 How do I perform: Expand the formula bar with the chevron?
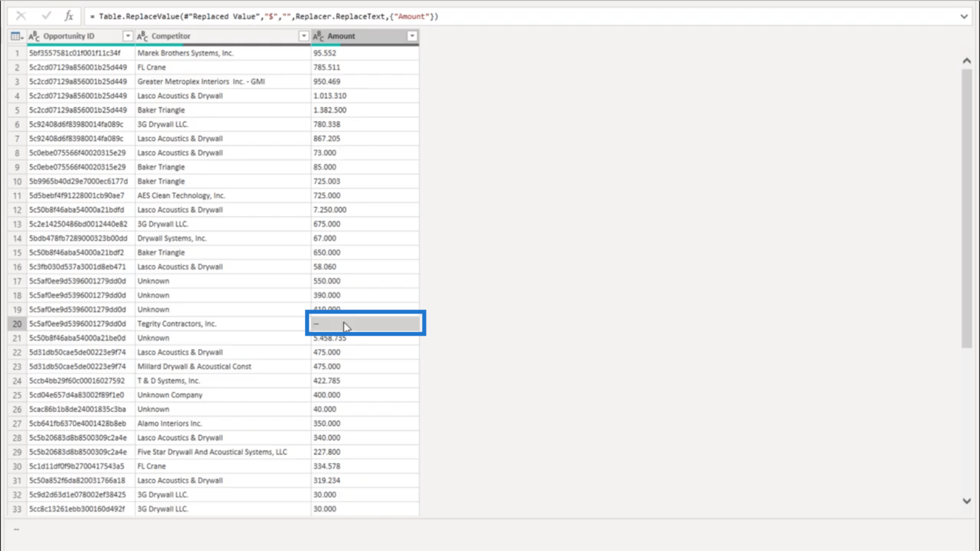(x=964, y=16)
